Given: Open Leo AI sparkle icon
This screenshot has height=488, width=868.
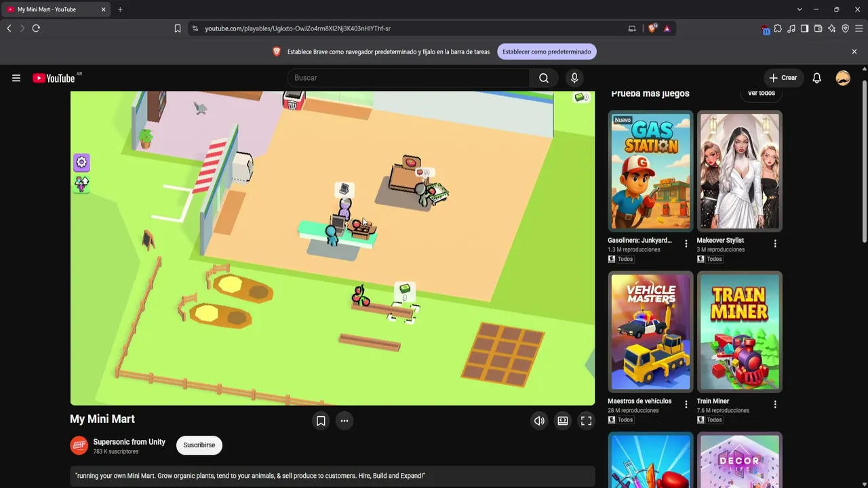Looking at the screenshot, I should pyautogui.click(x=831, y=28).
